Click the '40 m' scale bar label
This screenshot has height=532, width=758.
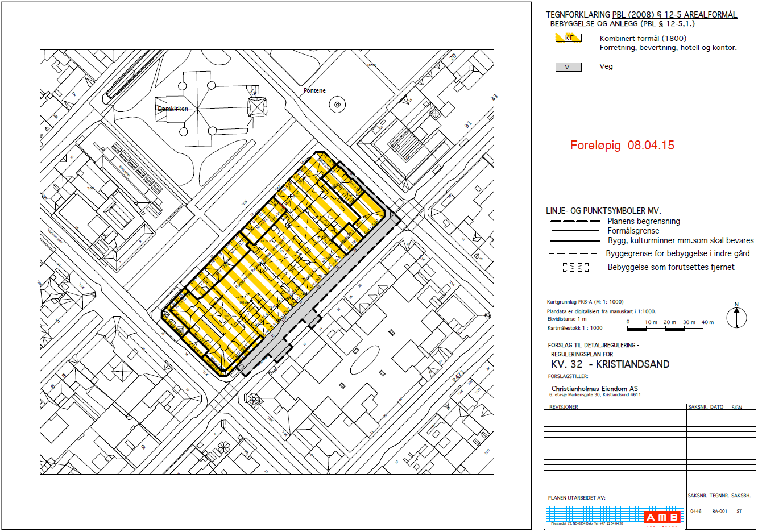707,322
